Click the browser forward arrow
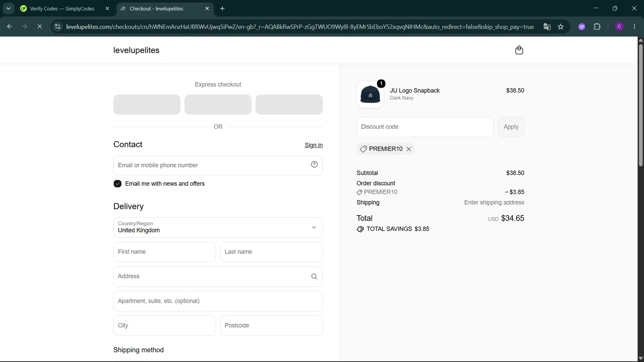Image resolution: width=644 pixels, height=362 pixels. 24,27
